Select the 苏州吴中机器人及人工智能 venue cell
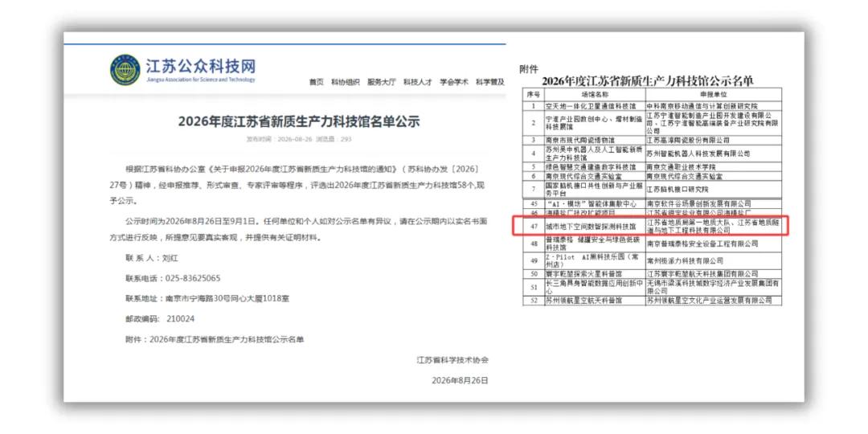Image resolution: width=868 pixels, height=434 pixels. click(594, 154)
